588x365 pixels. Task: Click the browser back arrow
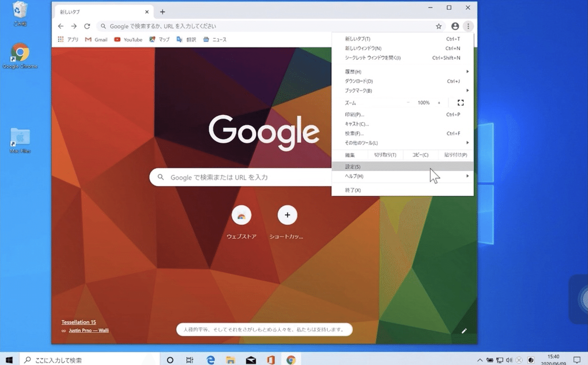(61, 26)
